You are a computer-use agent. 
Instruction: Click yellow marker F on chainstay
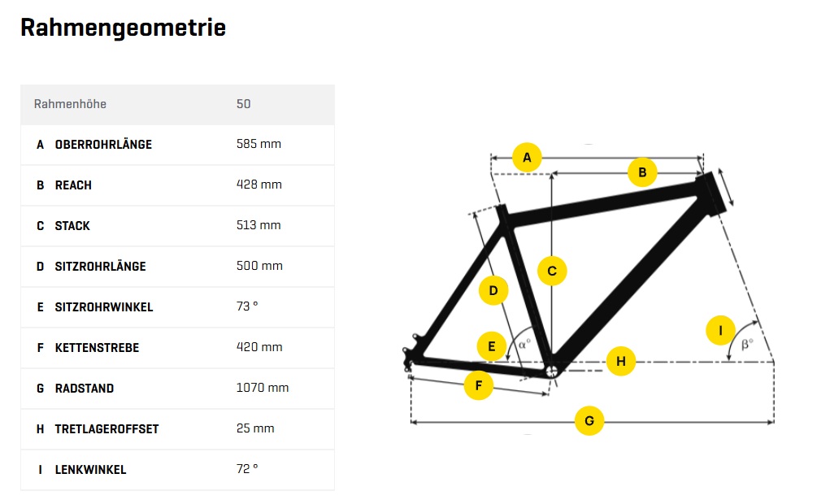tap(479, 385)
